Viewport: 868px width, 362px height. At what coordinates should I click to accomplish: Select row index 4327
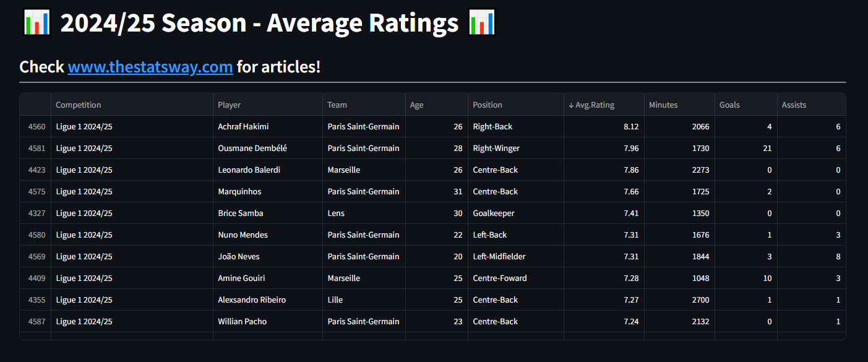[35, 213]
